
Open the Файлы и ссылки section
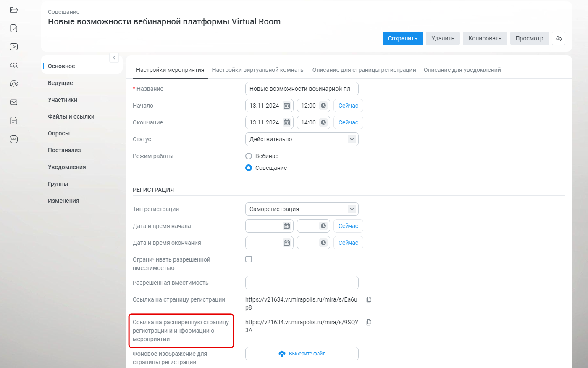tap(71, 116)
